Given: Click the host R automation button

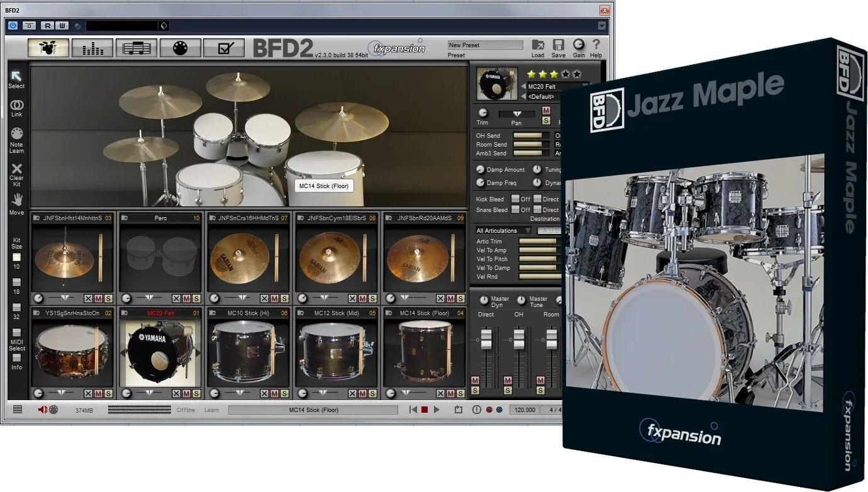Looking at the screenshot, I should point(47,26).
